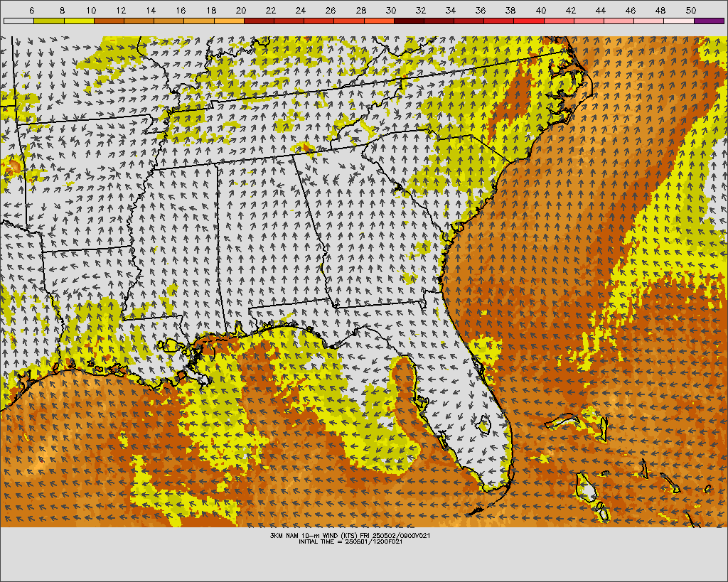The image size is (728, 582).
Task: Click the legend label 10
Action: click(92, 10)
